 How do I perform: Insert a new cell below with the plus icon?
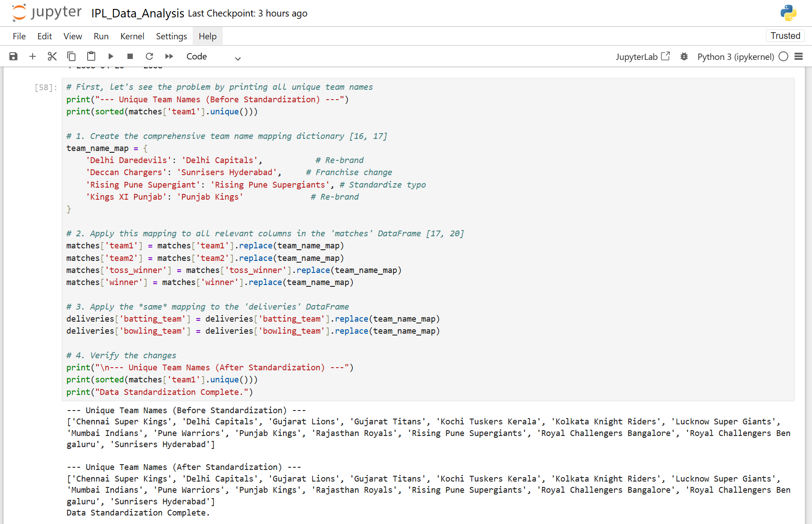32,56
